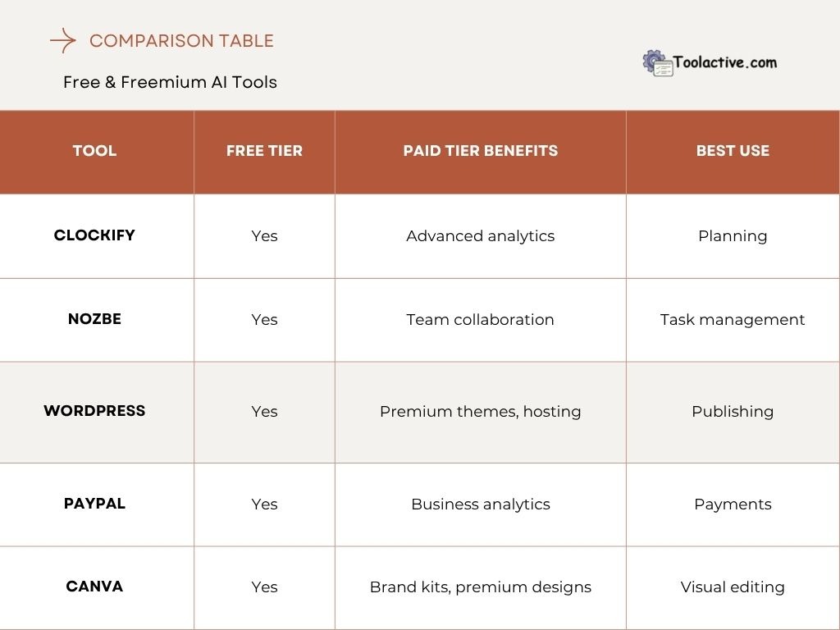
Task: Click the Nozbe tool name
Action: [x=94, y=319]
